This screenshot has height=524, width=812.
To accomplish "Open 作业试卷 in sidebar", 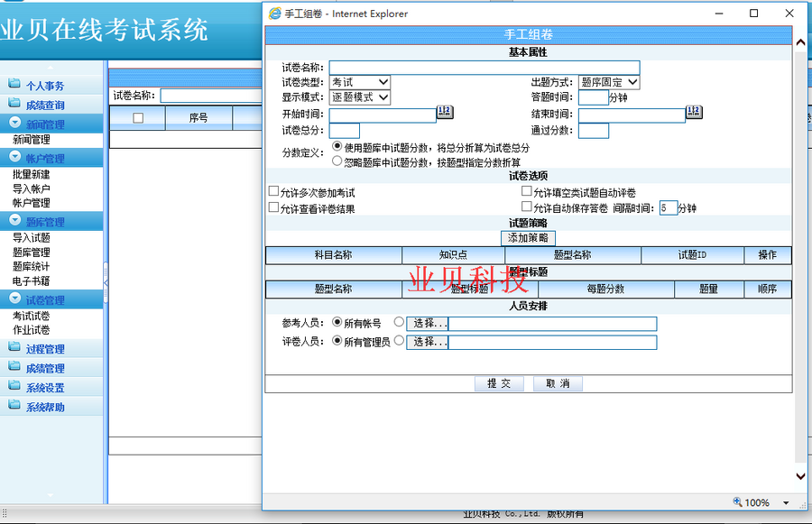I will (x=32, y=330).
